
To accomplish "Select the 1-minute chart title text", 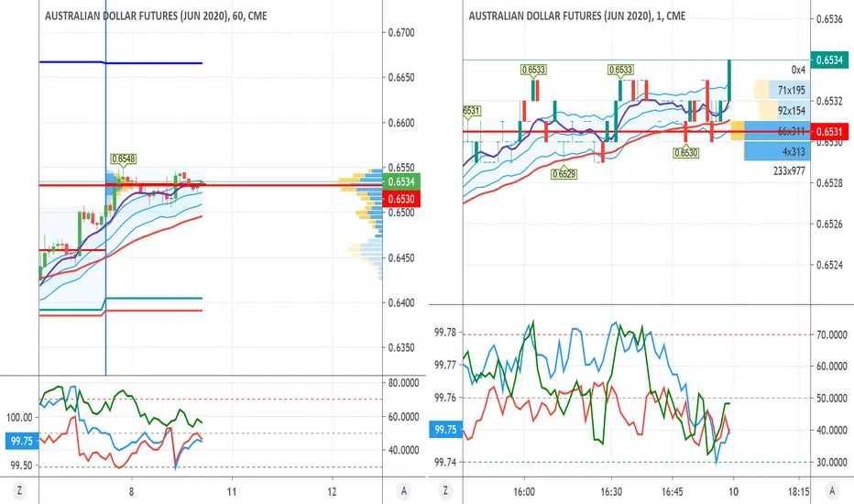I will [x=577, y=16].
